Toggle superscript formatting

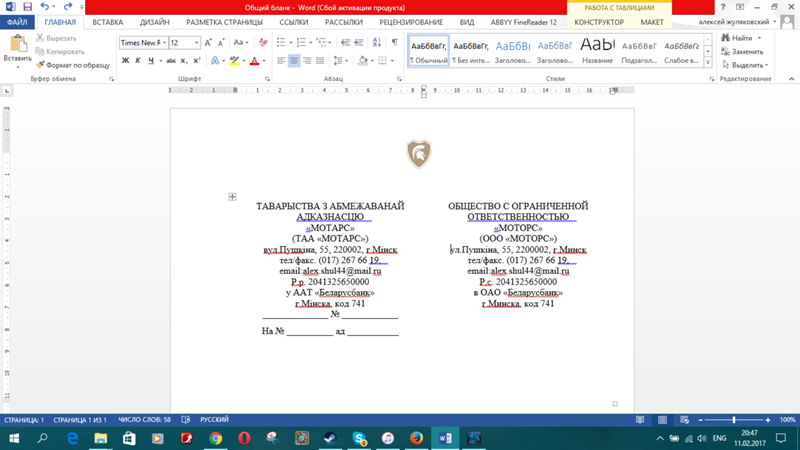click(x=196, y=61)
